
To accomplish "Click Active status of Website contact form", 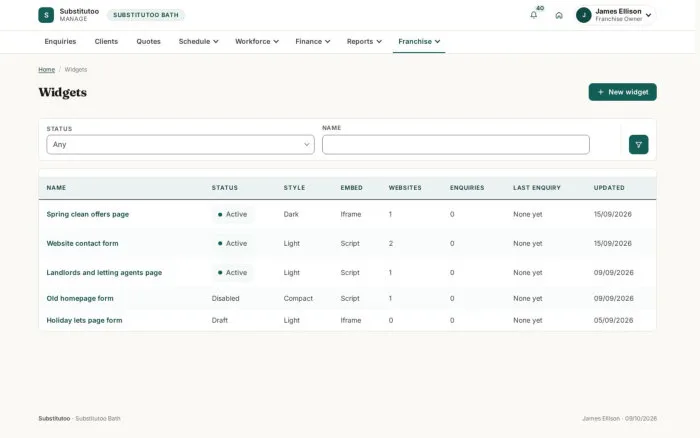I will coord(233,243).
